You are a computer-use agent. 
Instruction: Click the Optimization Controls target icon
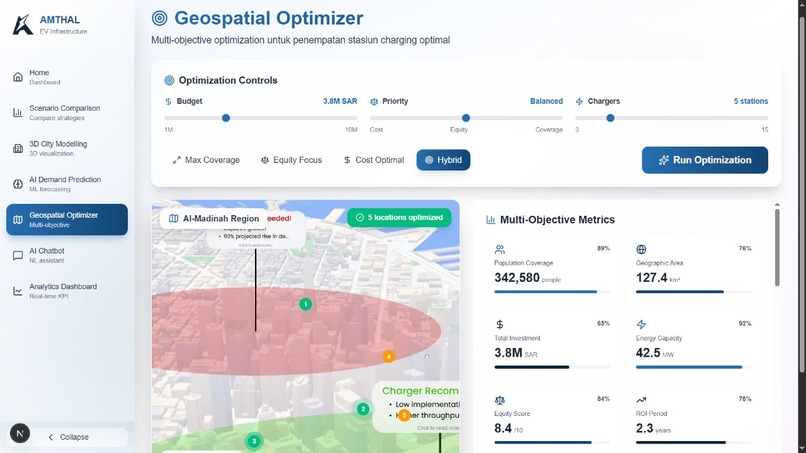(x=169, y=80)
